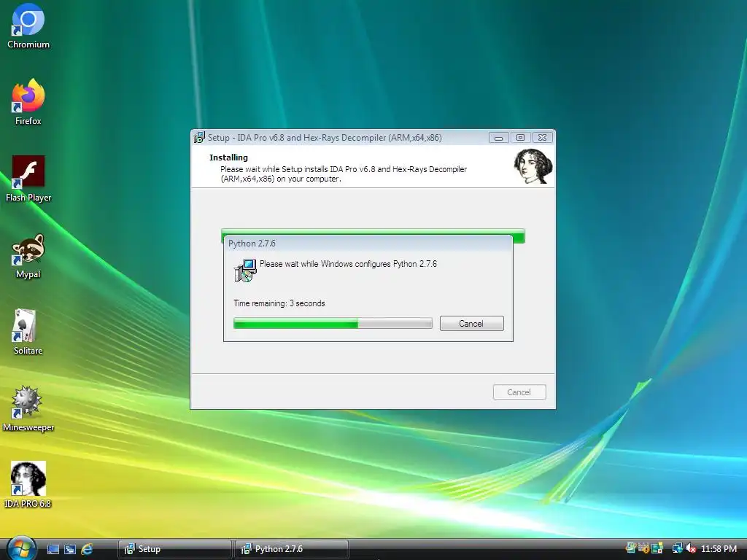This screenshot has width=747, height=560.
Task: Click the Mypal raccoon desktop icon
Action: pos(28,256)
